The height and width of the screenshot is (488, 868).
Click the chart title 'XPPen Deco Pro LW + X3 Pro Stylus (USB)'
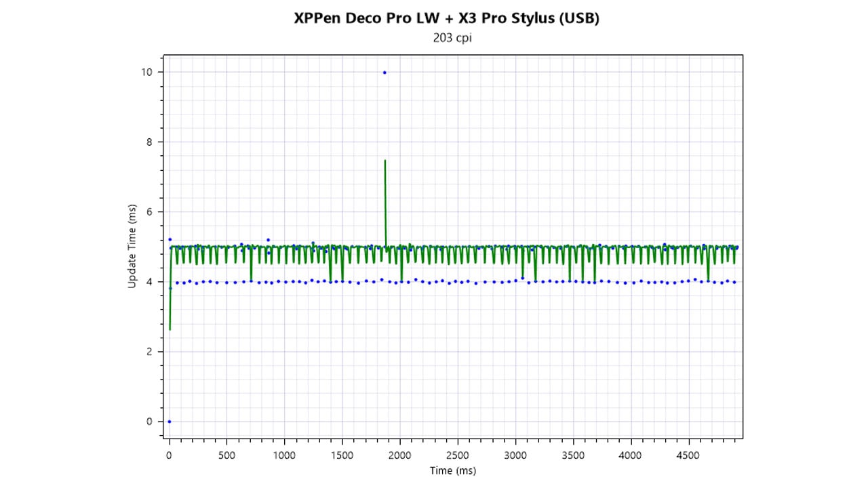click(446, 19)
